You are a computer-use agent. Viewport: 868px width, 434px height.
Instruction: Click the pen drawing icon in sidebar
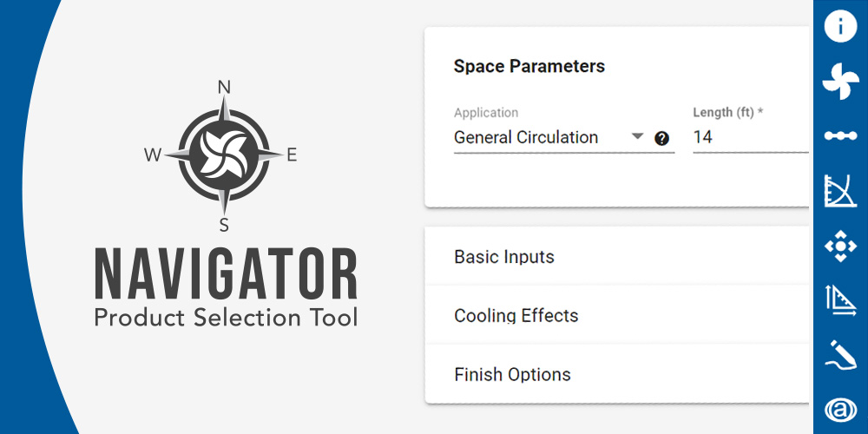point(839,354)
